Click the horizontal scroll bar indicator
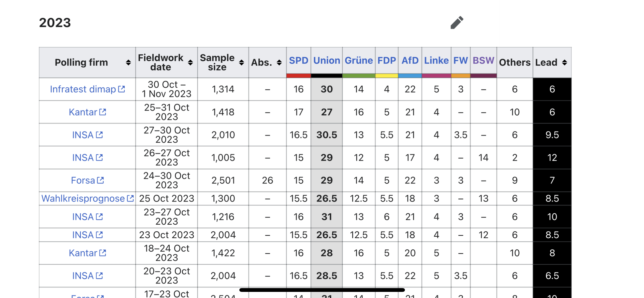The height and width of the screenshot is (298, 644). (x=322, y=290)
